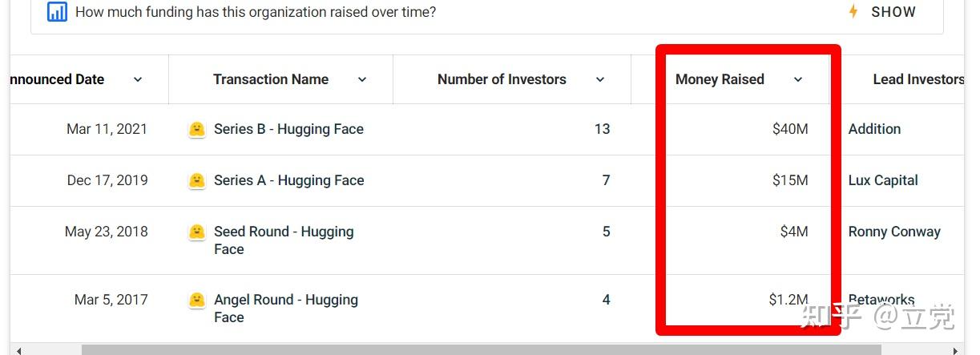Click the bar chart icon beside funding question
The height and width of the screenshot is (355, 980).
pos(57,12)
